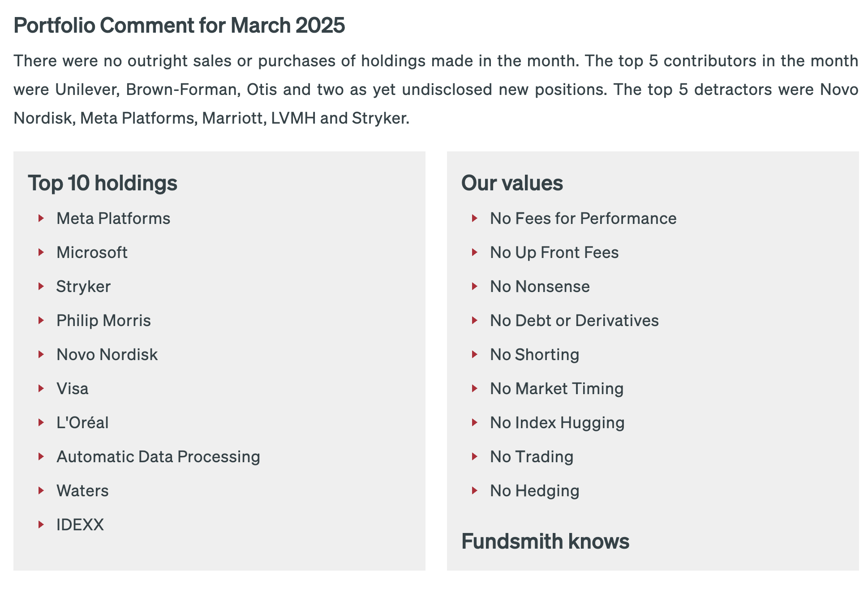Click the red bullet next to No Trading
Image resolution: width=868 pixels, height=593 pixels.
(x=475, y=457)
